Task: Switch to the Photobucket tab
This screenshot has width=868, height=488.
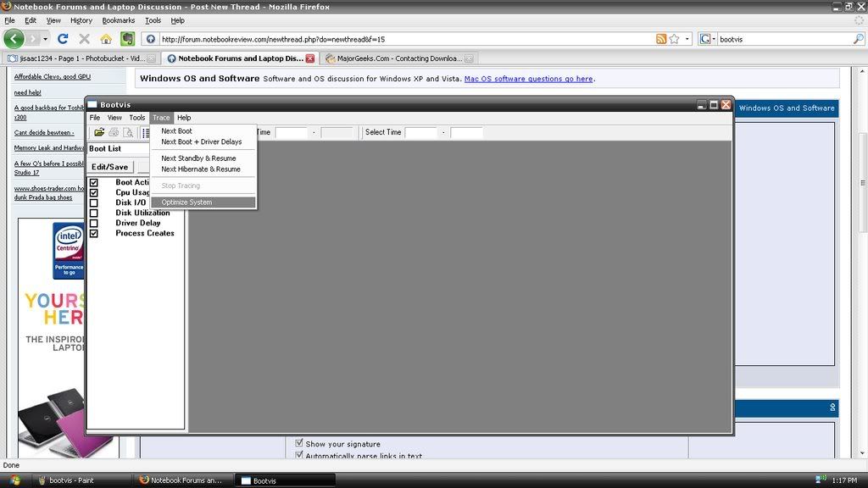Action: [81, 58]
